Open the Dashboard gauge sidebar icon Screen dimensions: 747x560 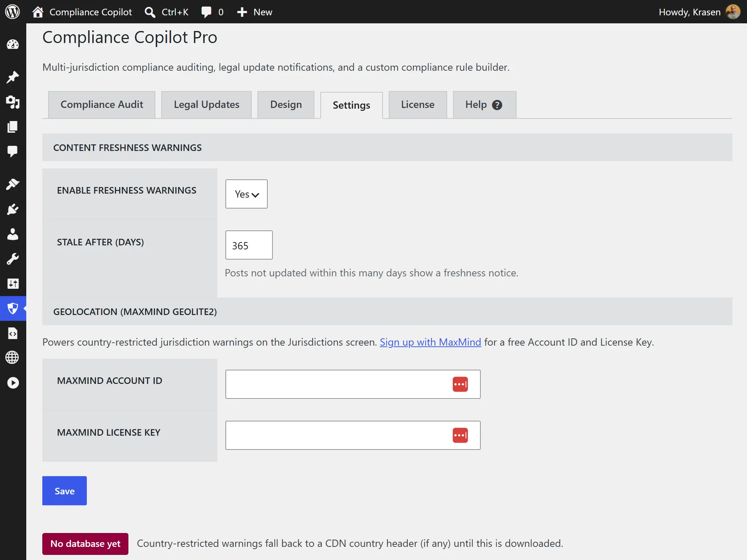pos(13,44)
